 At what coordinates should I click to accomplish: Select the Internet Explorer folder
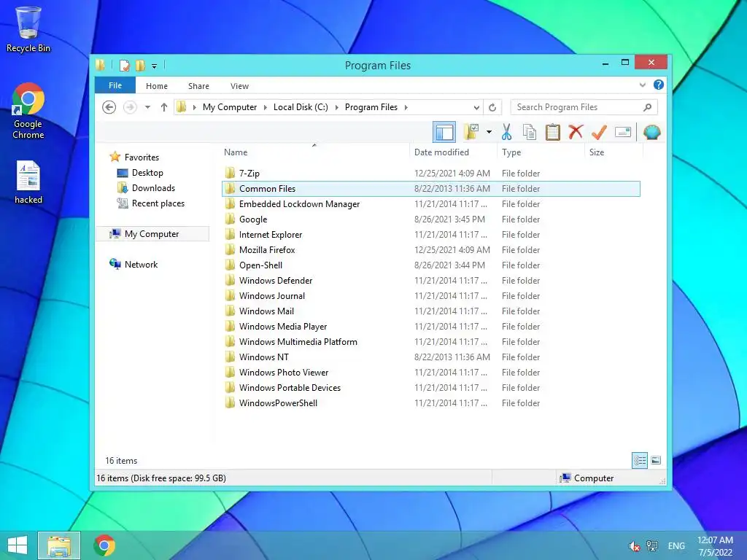270,234
